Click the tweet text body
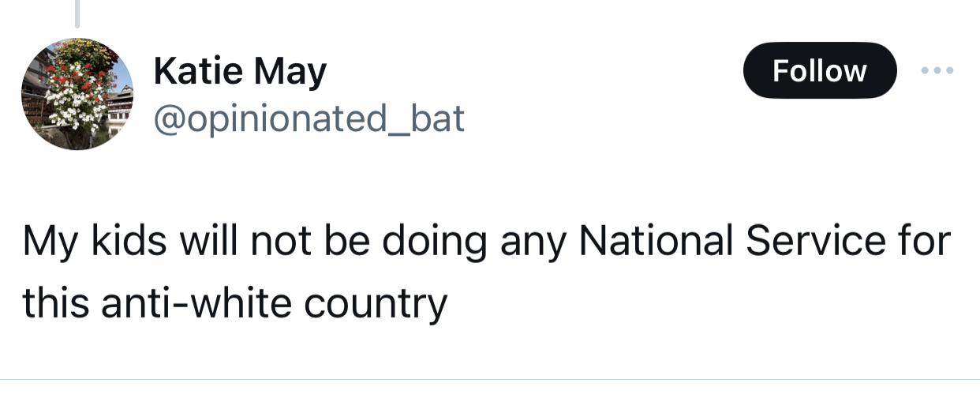 (473, 271)
